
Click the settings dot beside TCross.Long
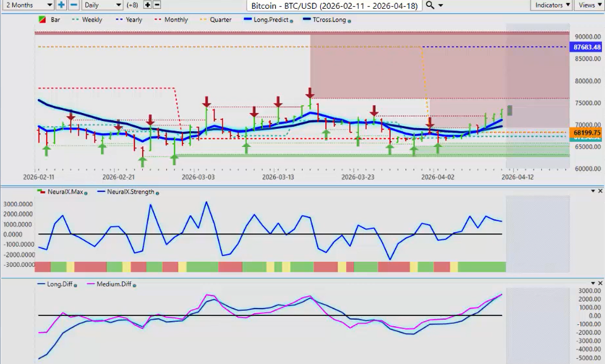[x=350, y=20]
